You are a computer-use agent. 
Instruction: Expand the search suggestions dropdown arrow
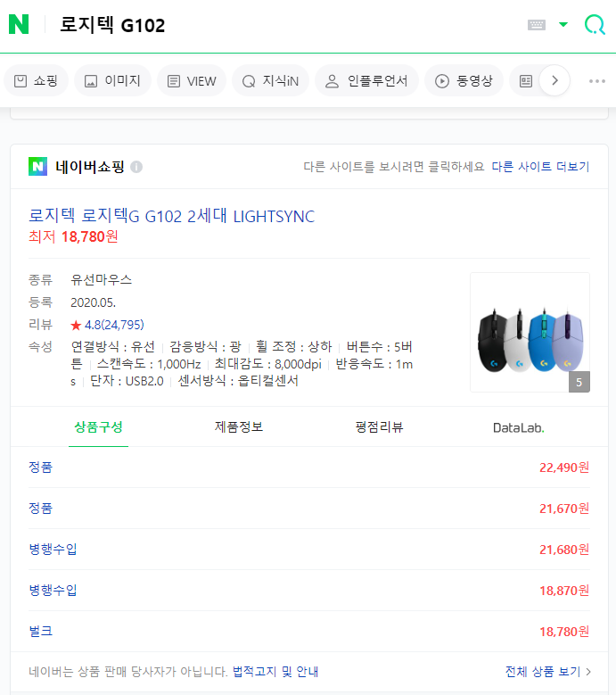563,24
